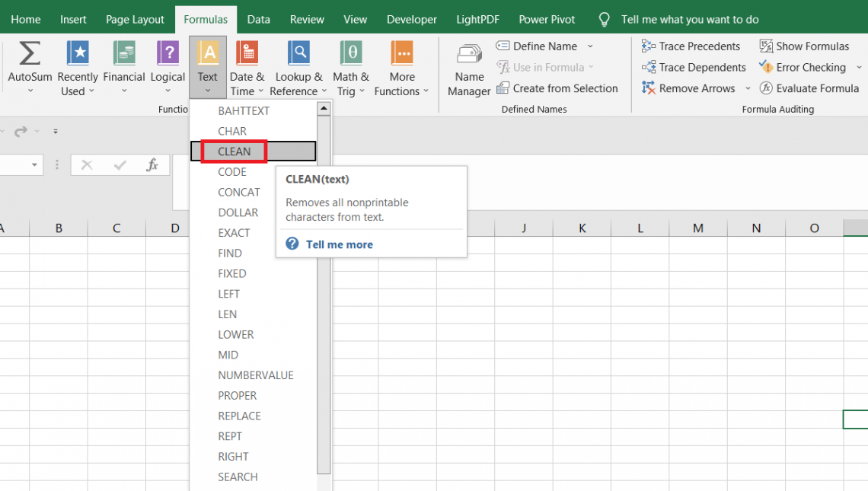The width and height of the screenshot is (868, 491).
Task: Enable Trace Dependents arrows
Action: click(693, 67)
